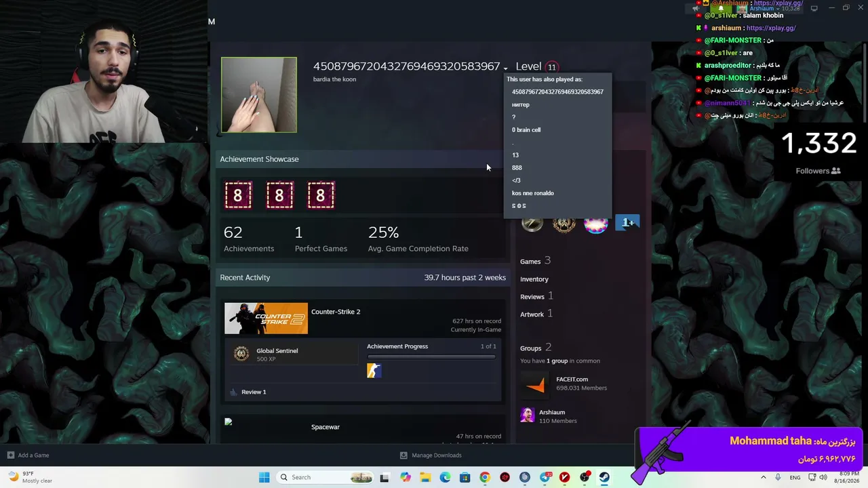
Task: Click Add a Game in the footer
Action: pos(33,455)
